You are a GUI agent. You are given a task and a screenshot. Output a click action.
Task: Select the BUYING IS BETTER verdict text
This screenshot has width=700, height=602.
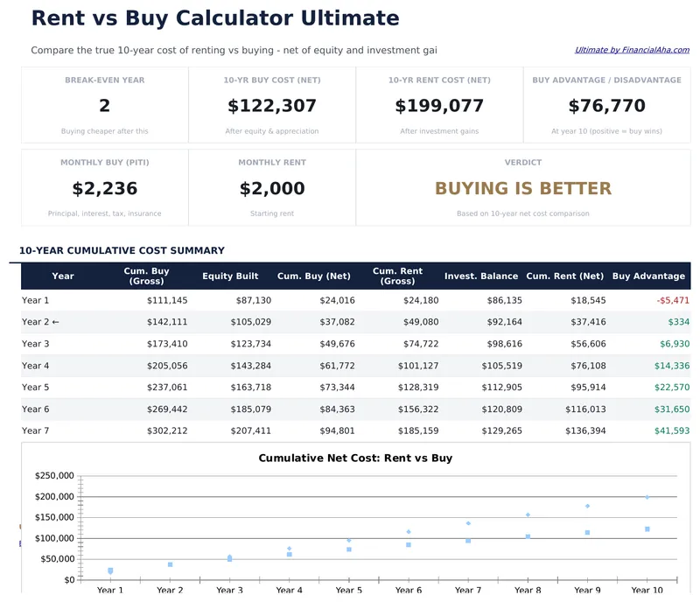pos(523,187)
